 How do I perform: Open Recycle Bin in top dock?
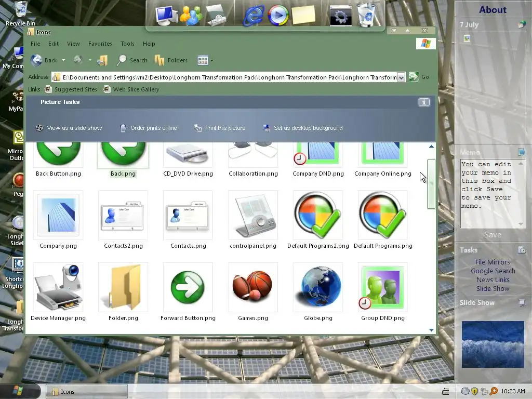pyautogui.click(x=366, y=15)
